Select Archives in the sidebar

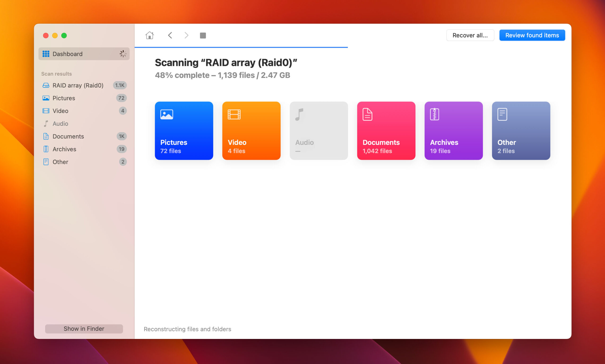pyautogui.click(x=84, y=149)
